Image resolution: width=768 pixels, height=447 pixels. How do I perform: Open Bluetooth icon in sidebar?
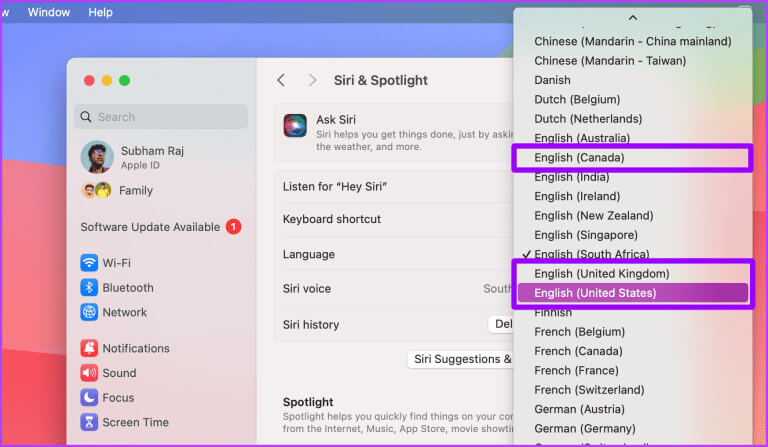coord(89,287)
